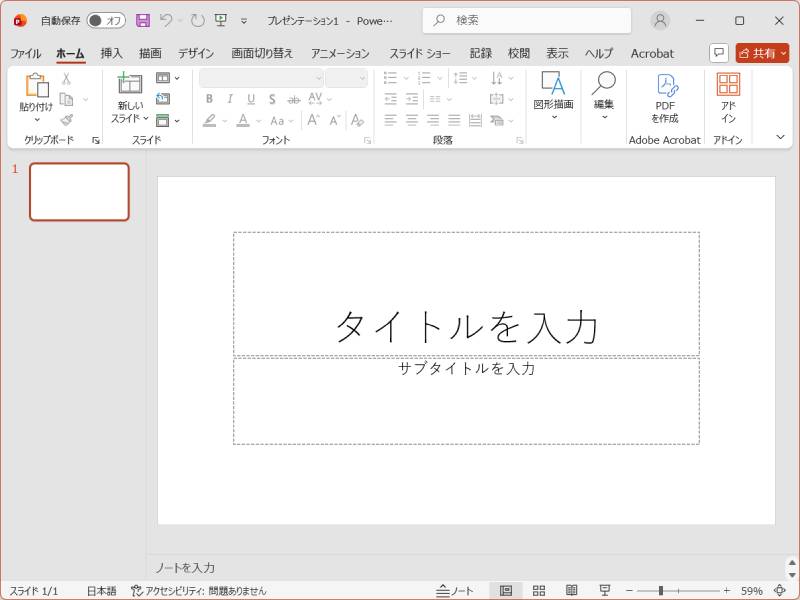Click the Underline icon
800x600 pixels.
(251, 99)
